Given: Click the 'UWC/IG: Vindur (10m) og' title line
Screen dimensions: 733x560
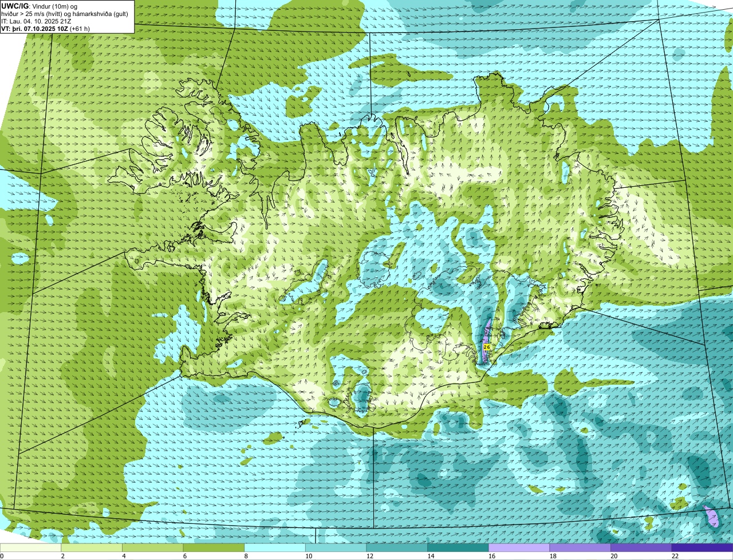Looking at the screenshot, I should tap(40, 6).
